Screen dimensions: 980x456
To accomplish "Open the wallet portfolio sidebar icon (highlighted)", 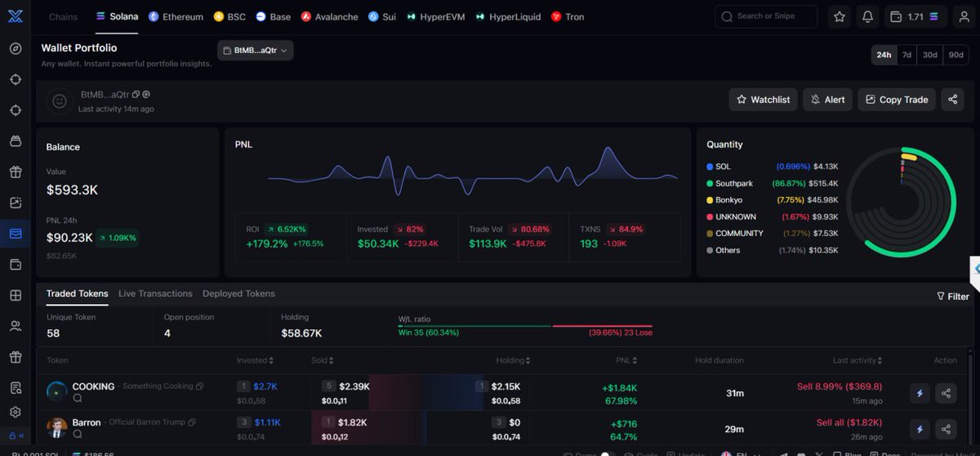I will pyautogui.click(x=15, y=234).
